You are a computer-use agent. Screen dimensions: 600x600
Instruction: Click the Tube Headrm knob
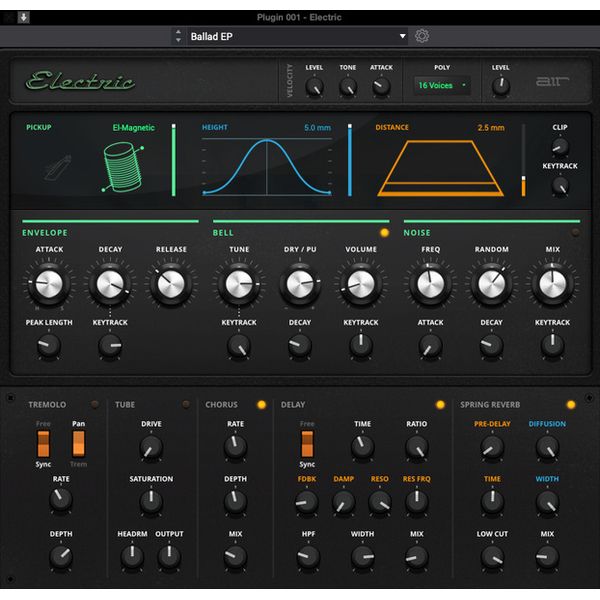coord(132,556)
